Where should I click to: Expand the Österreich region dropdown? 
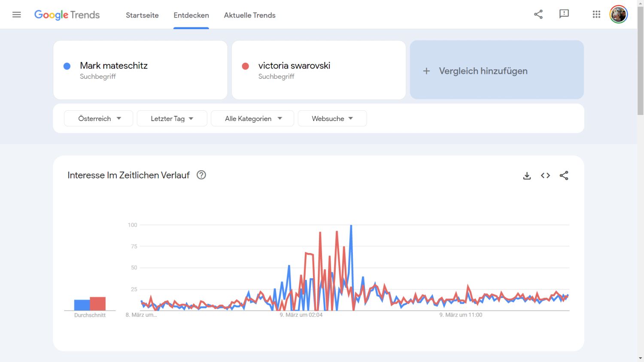point(99,118)
